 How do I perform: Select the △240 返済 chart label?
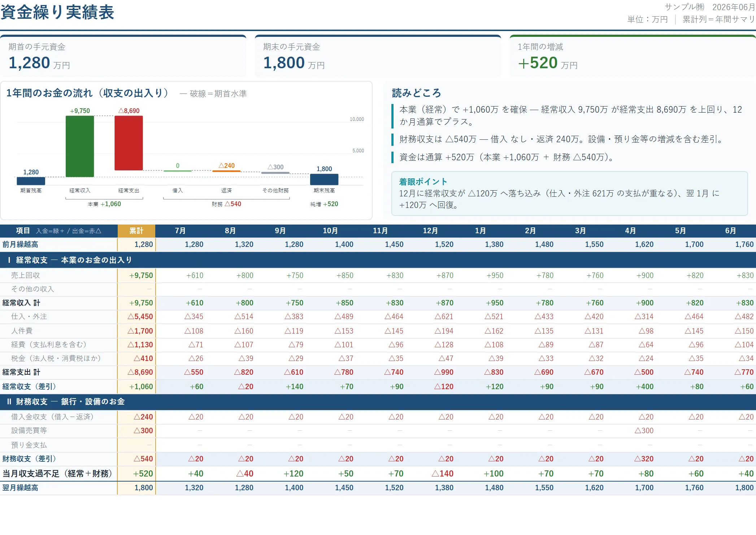pos(226,165)
